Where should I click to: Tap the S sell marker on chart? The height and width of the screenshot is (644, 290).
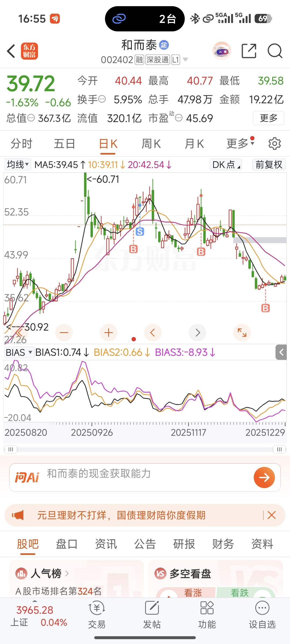(x=140, y=231)
